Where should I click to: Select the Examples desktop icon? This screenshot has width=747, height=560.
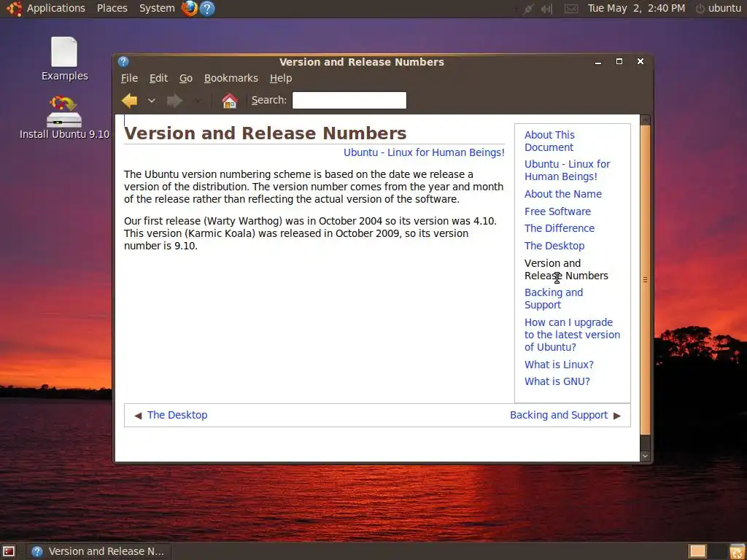point(64,59)
